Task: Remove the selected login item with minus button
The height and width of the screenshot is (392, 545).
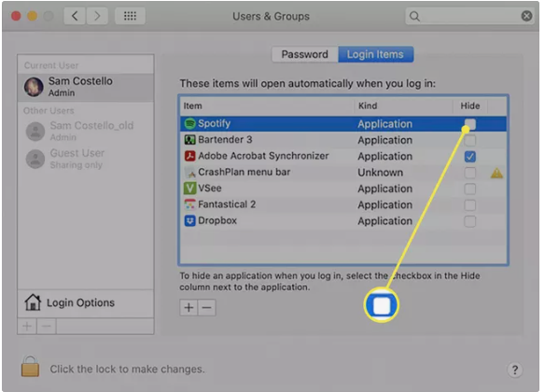Action: tap(207, 308)
